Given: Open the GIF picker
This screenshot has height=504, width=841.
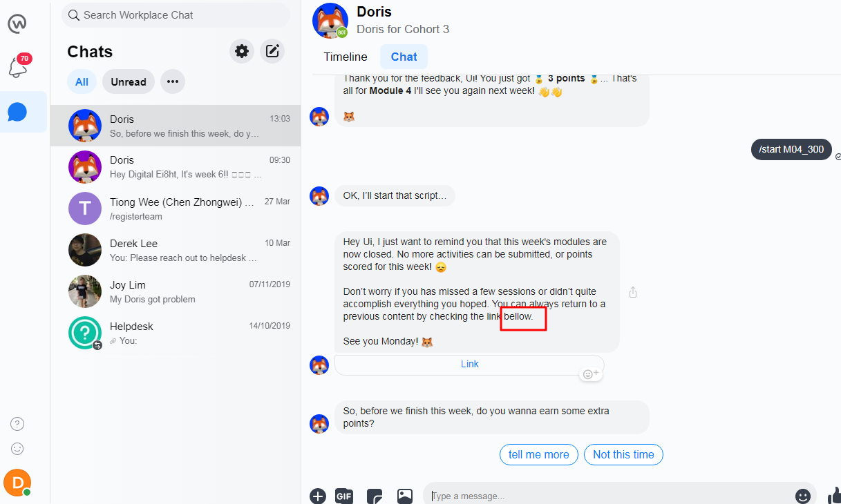Looking at the screenshot, I should coord(344,496).
